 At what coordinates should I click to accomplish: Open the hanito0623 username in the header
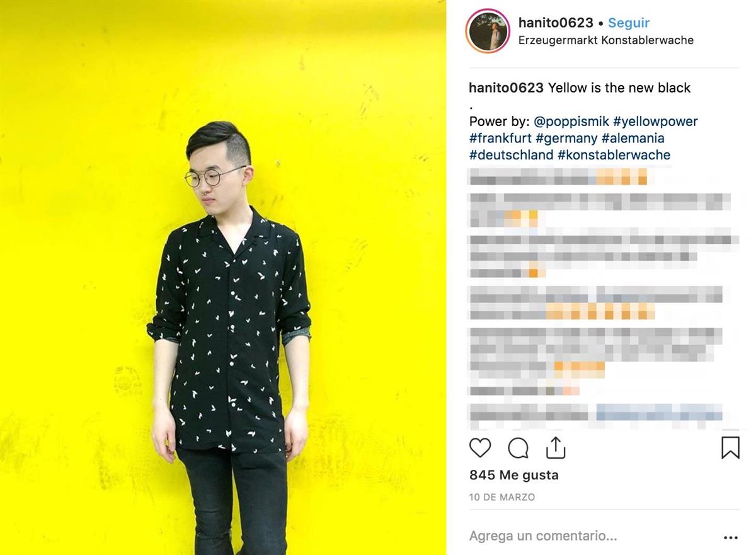tap(556, 23)
